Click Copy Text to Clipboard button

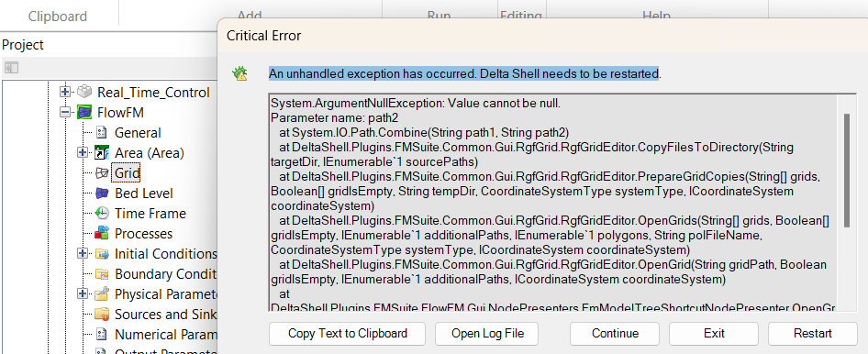coord(347,334)
